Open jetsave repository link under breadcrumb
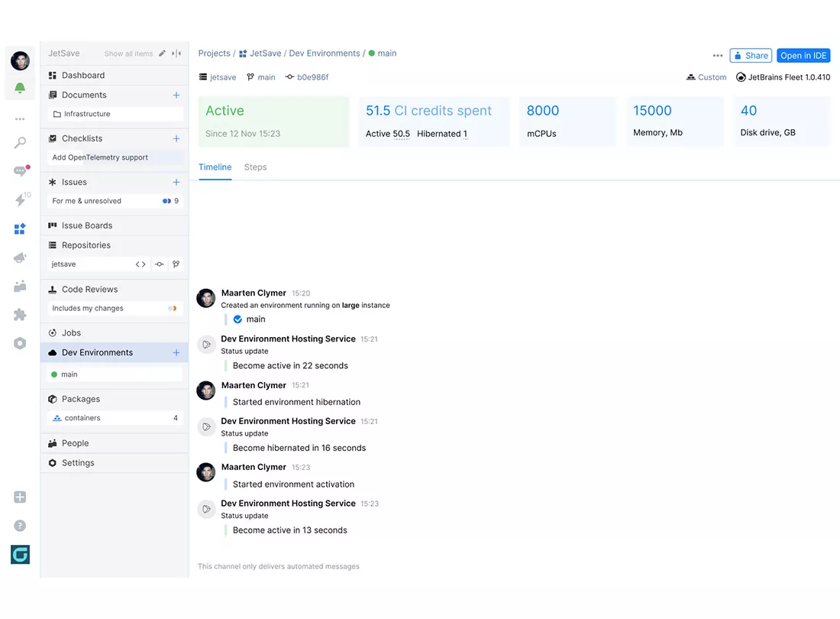Image resolution: width=840 pixels, height=619 pixels. (x=218, y=77)
